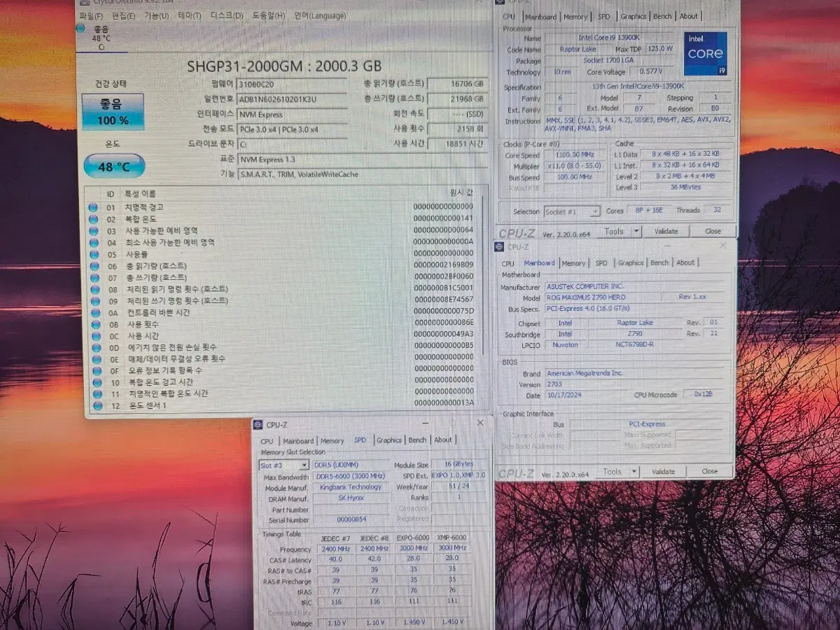Image resolution: width=840 pixels, height=630 pixels.
Task: Click the transfer mode field PCIe 3.0 x4
Action: pyautogui.click(x=292, y=129)
